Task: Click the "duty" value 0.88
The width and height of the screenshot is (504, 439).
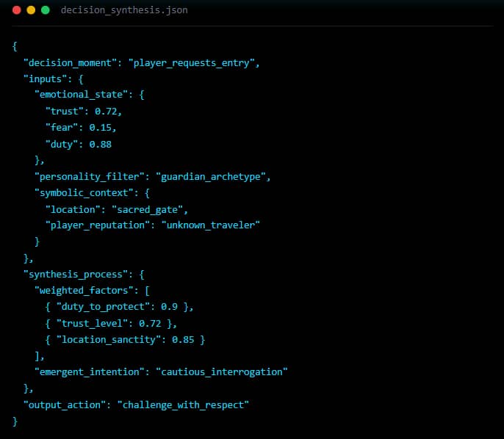Action: pos(100,144)
